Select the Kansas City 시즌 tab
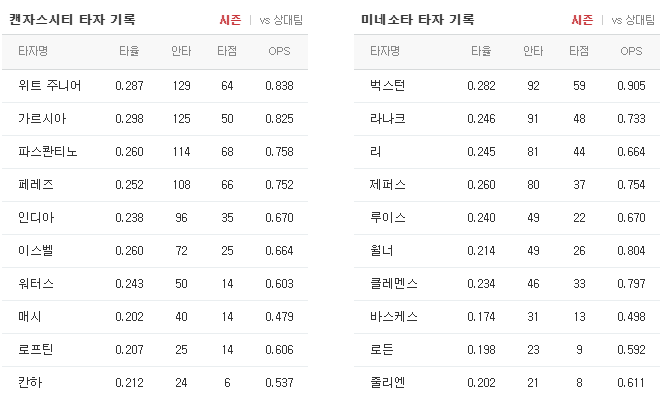 pos(230,20)
